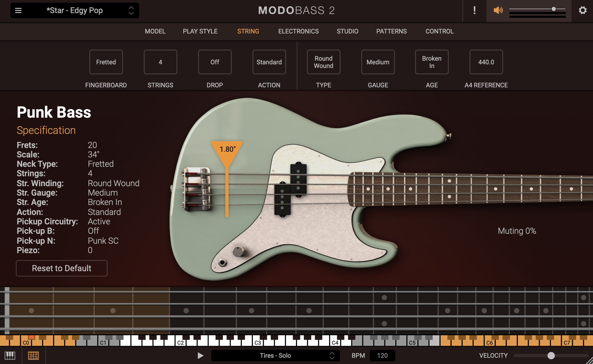The image size is (593, 364).
Task: Click the Pickup Circuitry Active value
Action: coord(99,221)
